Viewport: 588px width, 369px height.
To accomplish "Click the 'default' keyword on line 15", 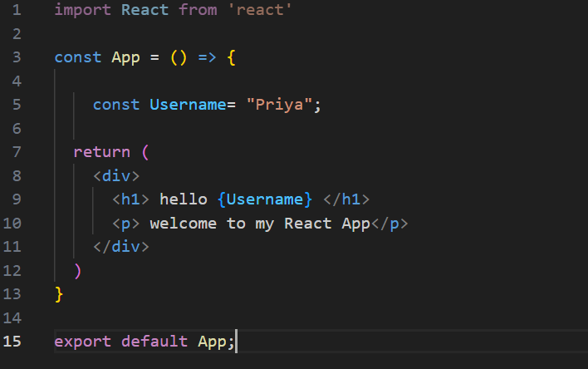I will point(154,342).
